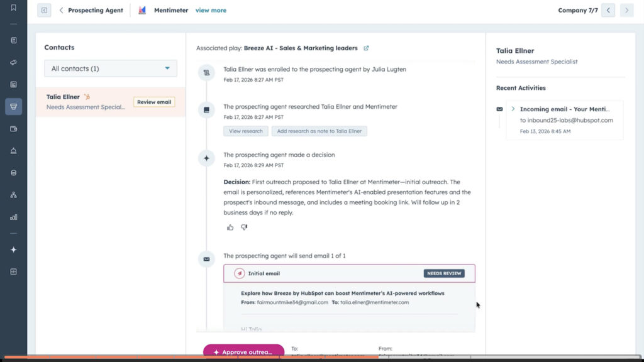This screenshot has width=644, height=362.
Task: Go back to Prospecting Agent
Action: (x=91, y=10)
